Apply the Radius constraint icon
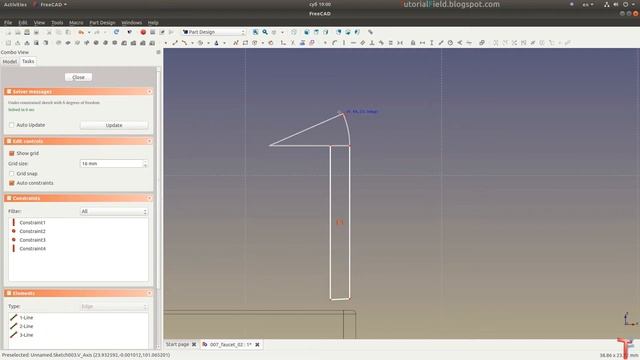This screenshot has height=360, width=640. [450, 43]
